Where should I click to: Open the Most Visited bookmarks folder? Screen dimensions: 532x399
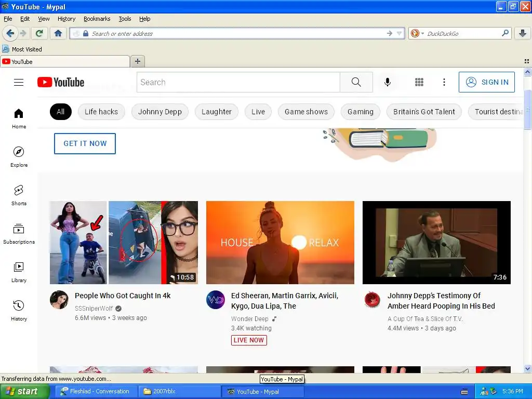pos(22,49)
